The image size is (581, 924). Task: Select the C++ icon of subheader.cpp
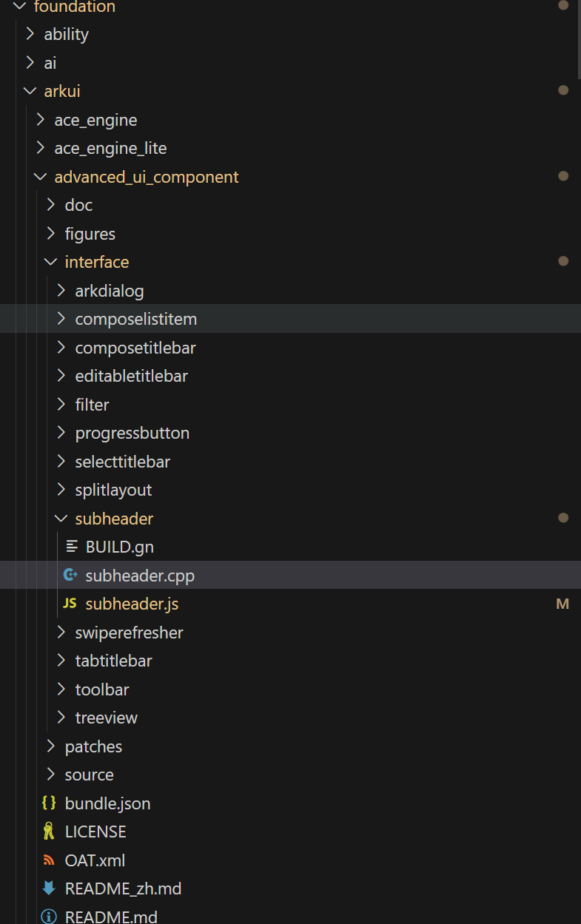(x=71, y=575)
